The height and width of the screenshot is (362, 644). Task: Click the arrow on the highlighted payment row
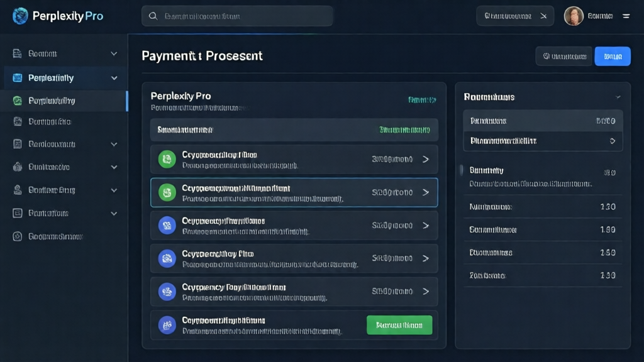tap(426, 192)
